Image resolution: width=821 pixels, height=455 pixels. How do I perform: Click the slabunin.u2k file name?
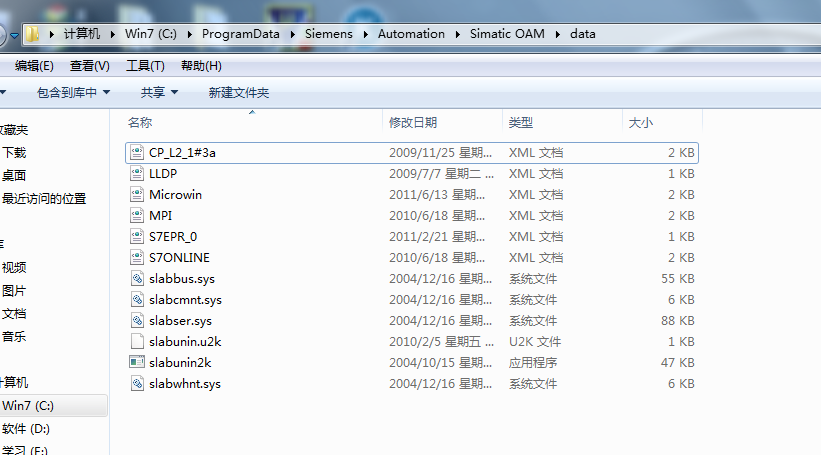pyautogui.click(x=185, y=341)
